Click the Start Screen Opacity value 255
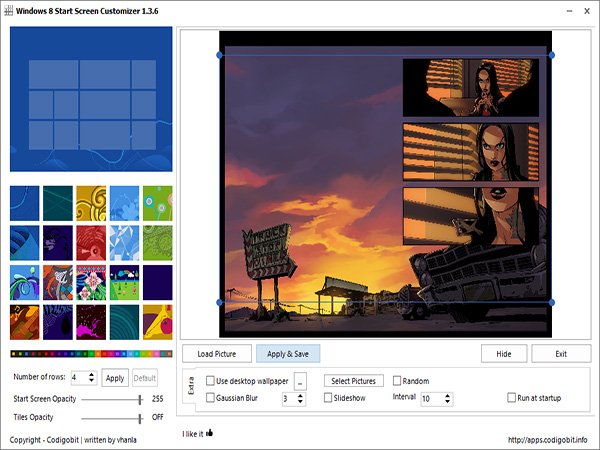Image resolution: width=600 pixels, height=450 pixels. tap(158, 399)
